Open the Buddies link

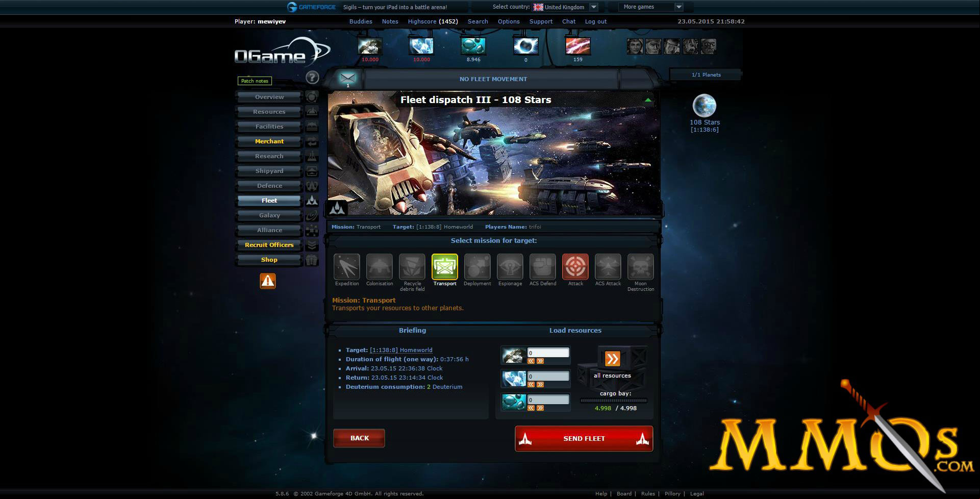[x=361, y=21]
